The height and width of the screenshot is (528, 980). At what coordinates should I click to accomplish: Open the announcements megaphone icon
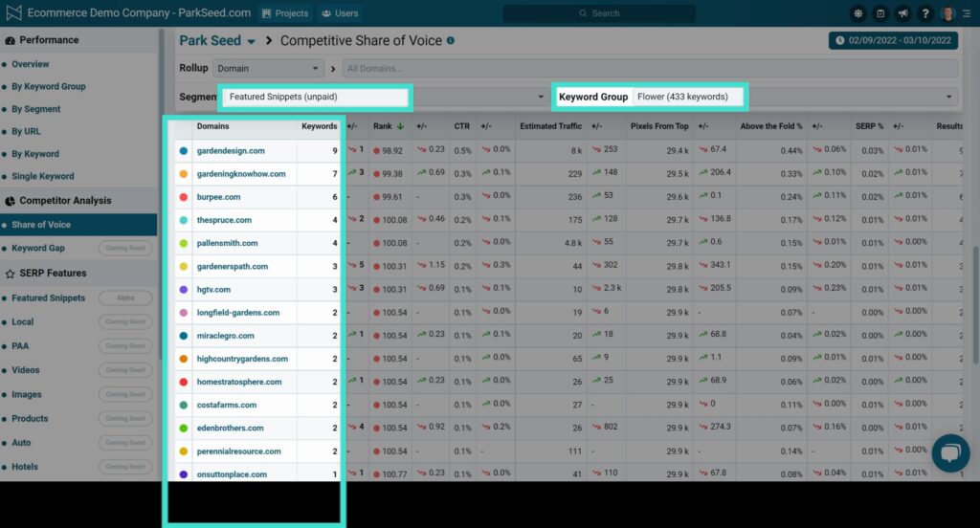click(902, 13)
